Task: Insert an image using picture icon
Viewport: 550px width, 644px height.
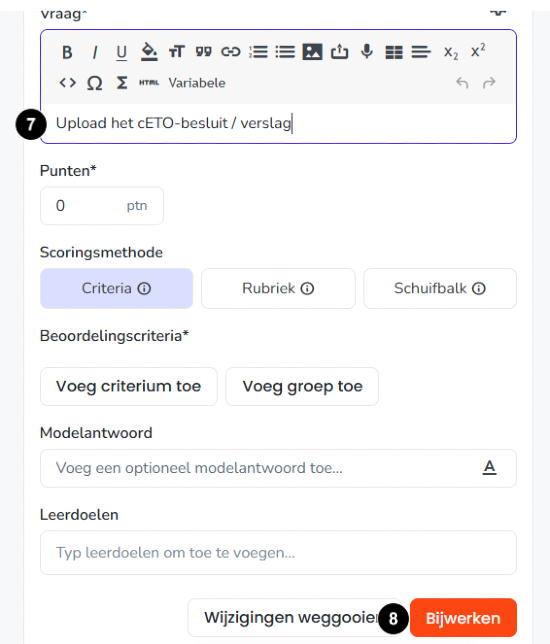Action: click(x=312, y=52)
